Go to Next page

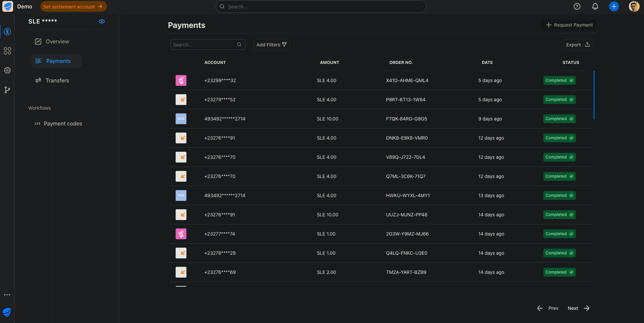click(579, 308)
